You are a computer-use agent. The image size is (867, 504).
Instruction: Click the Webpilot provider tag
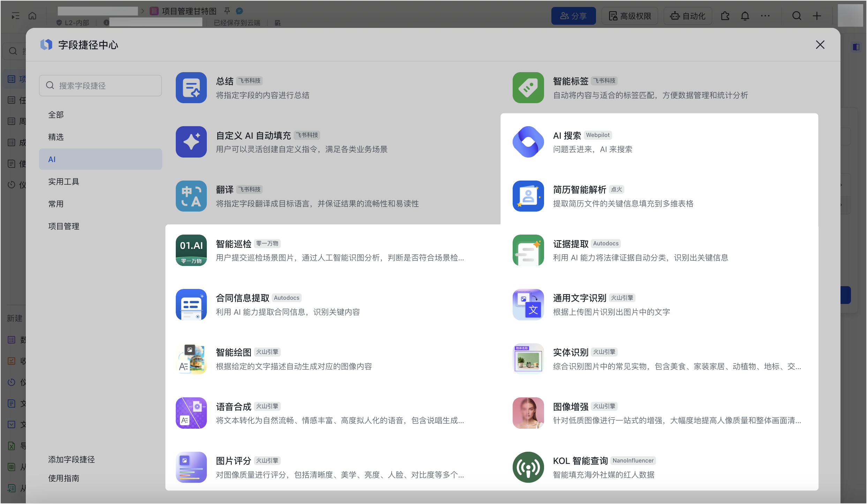(598, 135)
